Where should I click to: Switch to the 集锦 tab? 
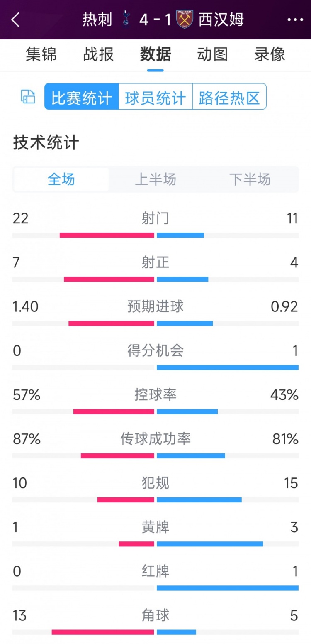(41, 54)
